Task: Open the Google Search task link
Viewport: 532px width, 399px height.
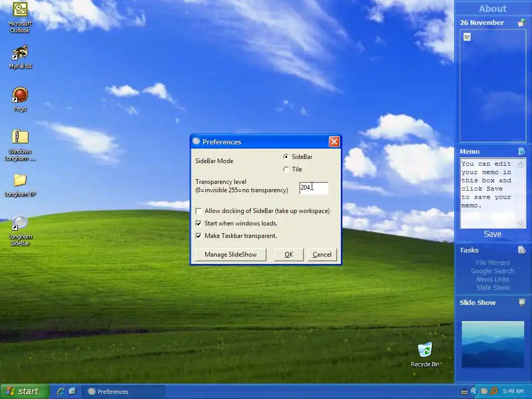Action: point(493,271)
